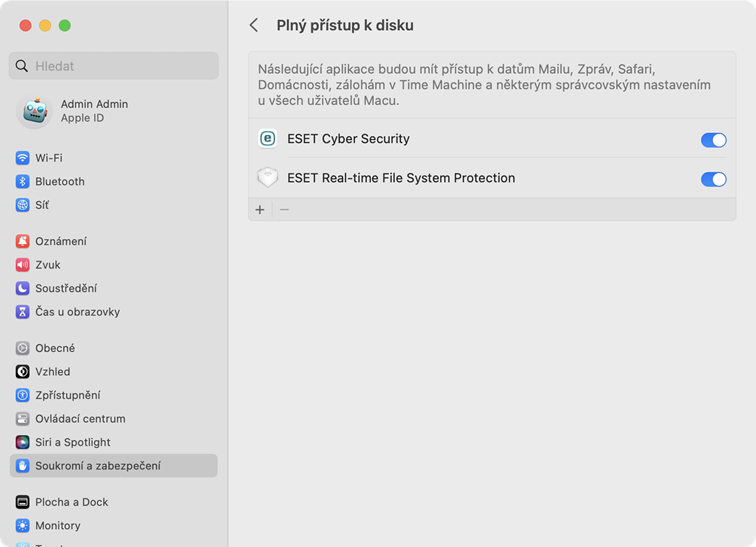Viewport: 756px width, 547px height.
Task: Click the Hledat search field
Action: 114,66
